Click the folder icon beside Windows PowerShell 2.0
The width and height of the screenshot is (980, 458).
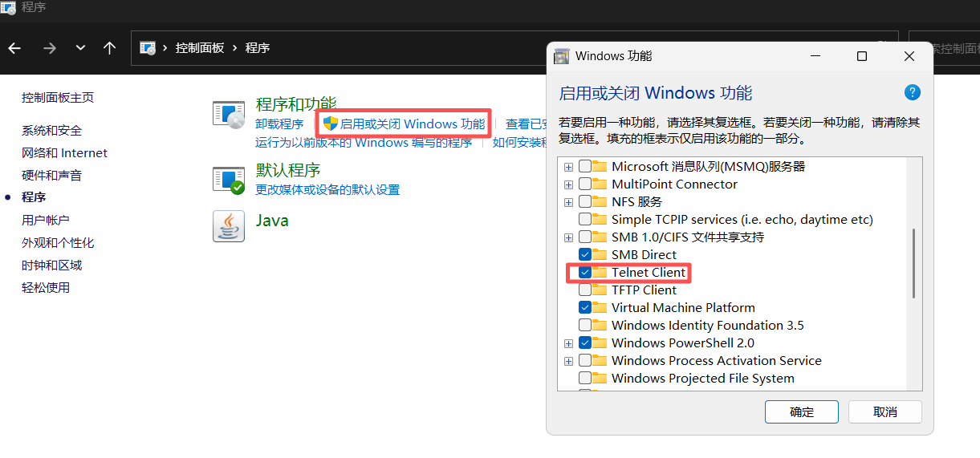[600, 343]
